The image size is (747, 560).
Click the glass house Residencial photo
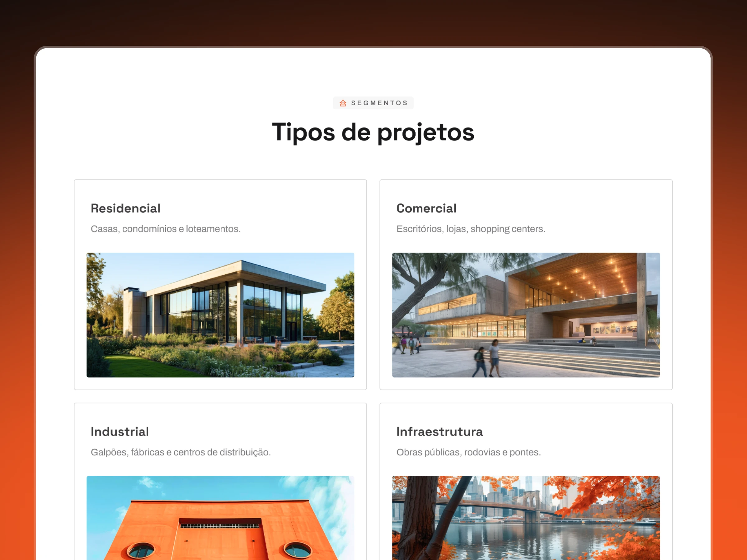click(x=220, y=315)
